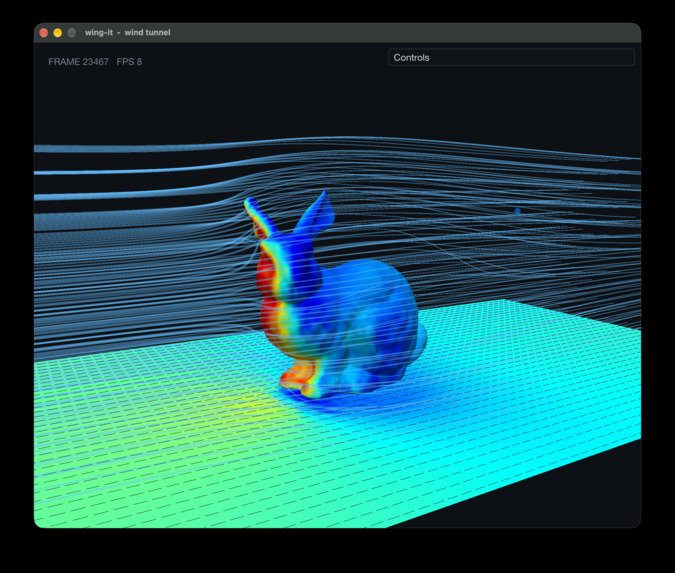The width and height of the screenshot is (675, 573).
Task: Click the small blue dot among the streamlines
Action: click(517, 211)
